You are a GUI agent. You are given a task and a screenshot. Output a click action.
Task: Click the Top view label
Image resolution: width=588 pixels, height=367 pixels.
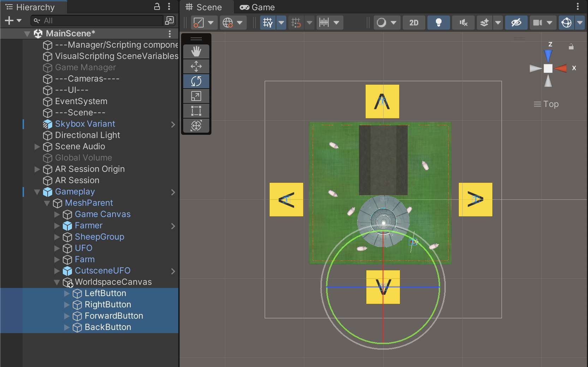[551, 104]
